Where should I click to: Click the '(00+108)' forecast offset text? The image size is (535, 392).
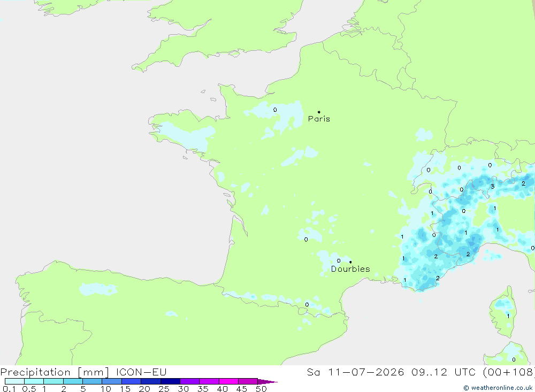pyautogui.click(x=509, y=372)
